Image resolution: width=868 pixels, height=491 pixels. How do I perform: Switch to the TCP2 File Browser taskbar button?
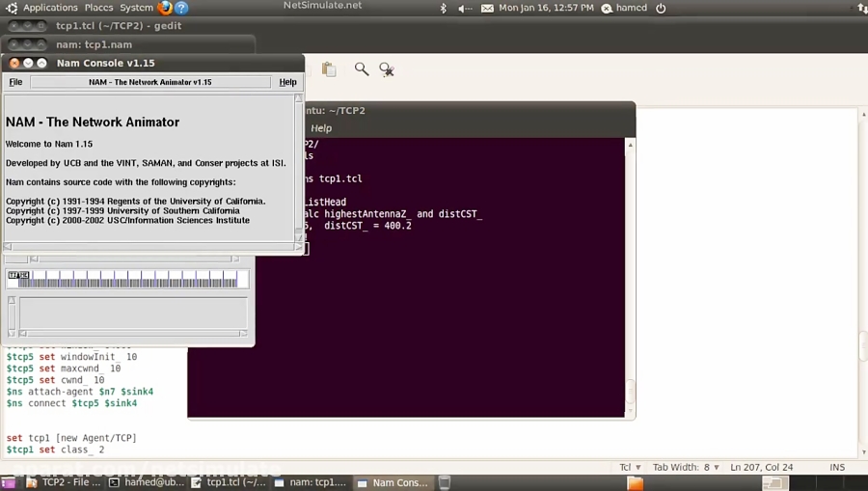64,482
